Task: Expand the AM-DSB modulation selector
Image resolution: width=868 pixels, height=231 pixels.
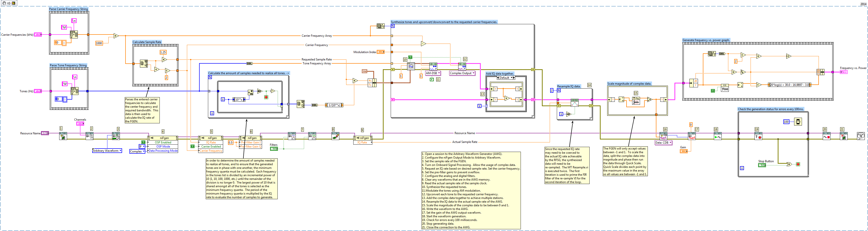Action: 433,73
